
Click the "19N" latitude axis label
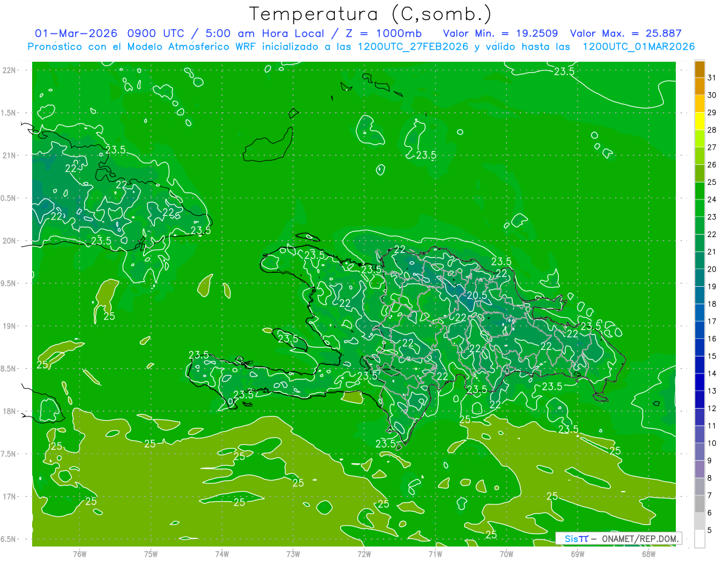pos(9,326)
